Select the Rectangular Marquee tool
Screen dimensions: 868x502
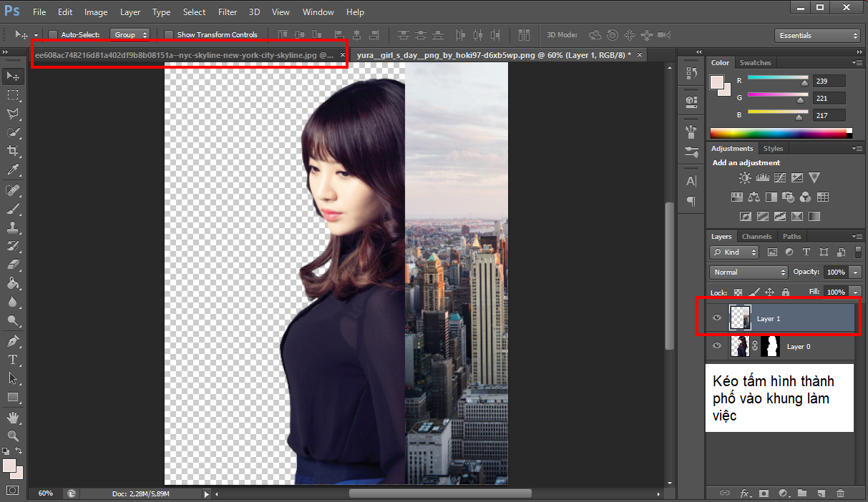(13, 94)
